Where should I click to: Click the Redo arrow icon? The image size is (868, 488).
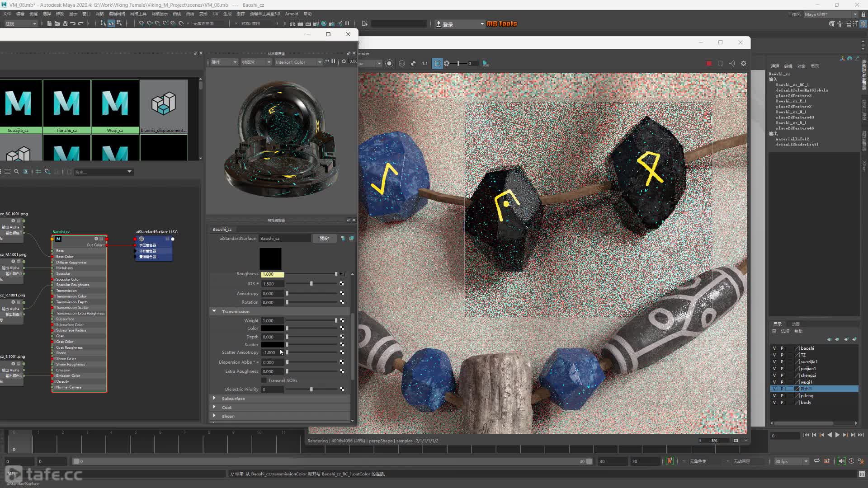pyautogui.click(x=81, y=23)
